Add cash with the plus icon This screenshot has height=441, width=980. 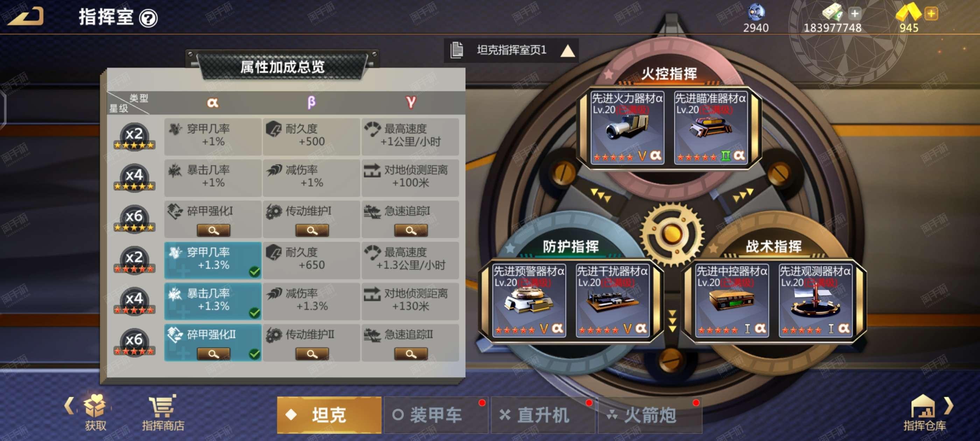tap(855, 14)
